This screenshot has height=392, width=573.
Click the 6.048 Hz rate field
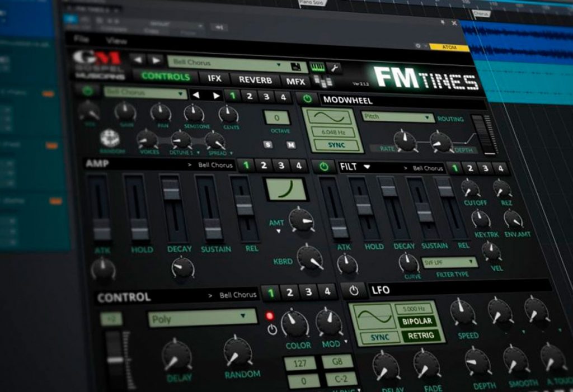332,132
